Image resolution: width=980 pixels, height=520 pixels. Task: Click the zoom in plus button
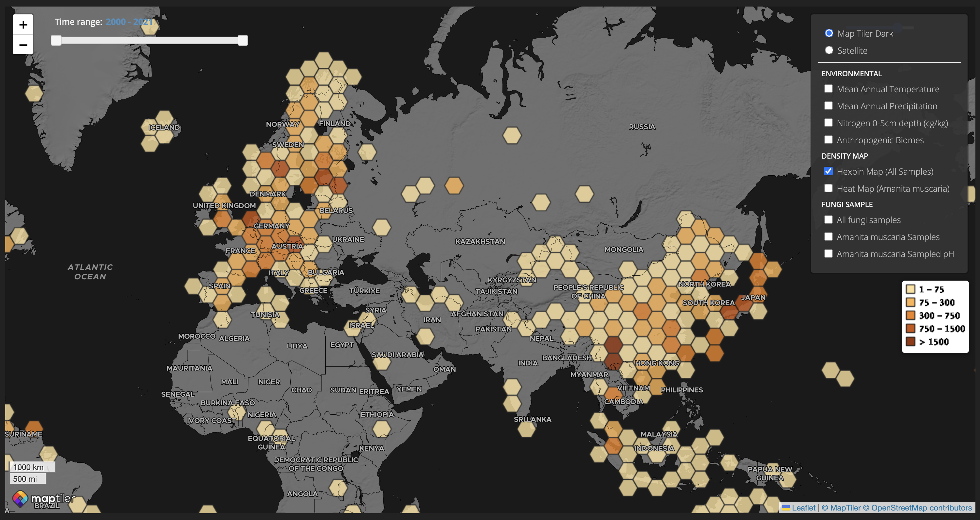click(23, 25)
